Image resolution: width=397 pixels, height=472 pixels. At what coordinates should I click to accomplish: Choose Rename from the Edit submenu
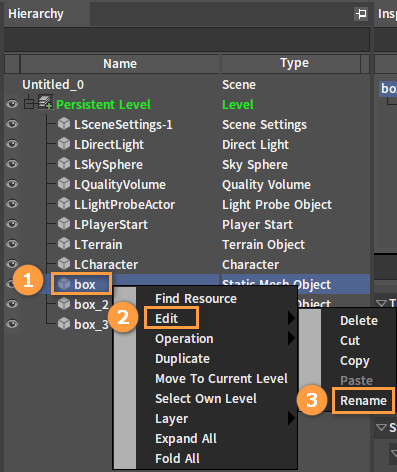coord(363,400)
